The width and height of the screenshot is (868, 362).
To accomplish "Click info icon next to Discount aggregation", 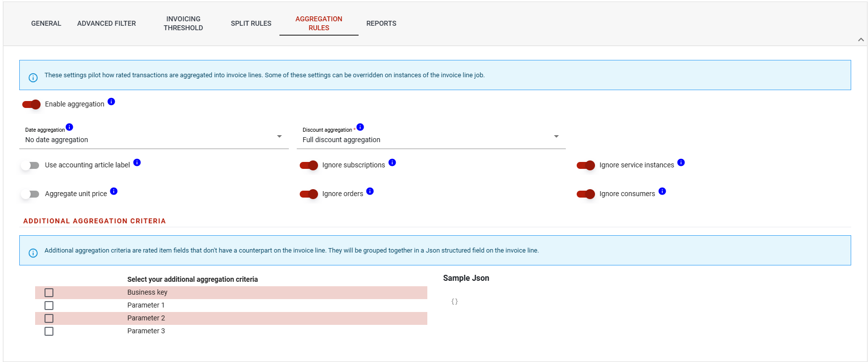I will pyautogui.click(x=360, y=127).
